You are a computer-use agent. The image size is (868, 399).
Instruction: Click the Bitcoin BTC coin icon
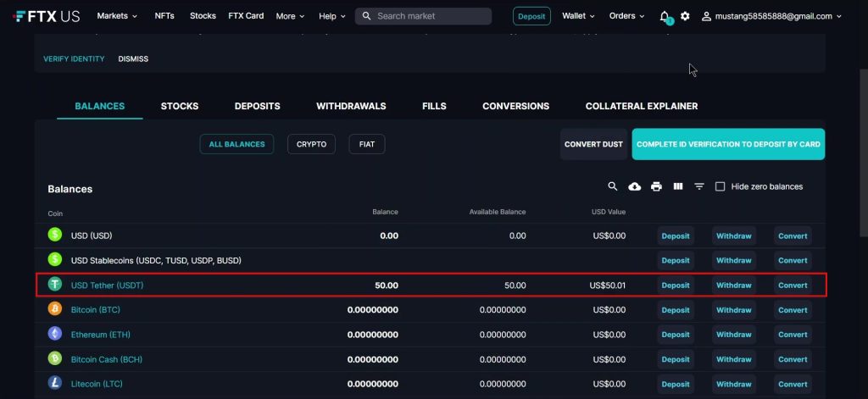(x=55, y=309)
